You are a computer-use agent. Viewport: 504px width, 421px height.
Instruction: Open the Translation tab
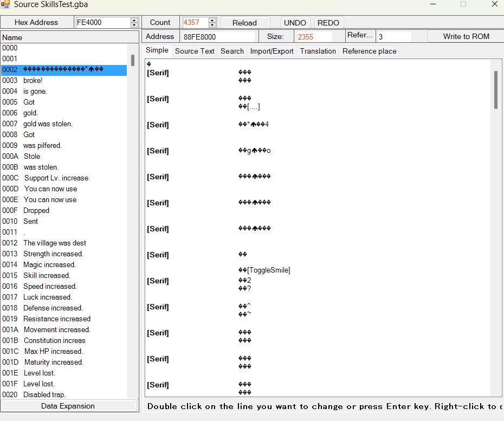pos(318,51)
